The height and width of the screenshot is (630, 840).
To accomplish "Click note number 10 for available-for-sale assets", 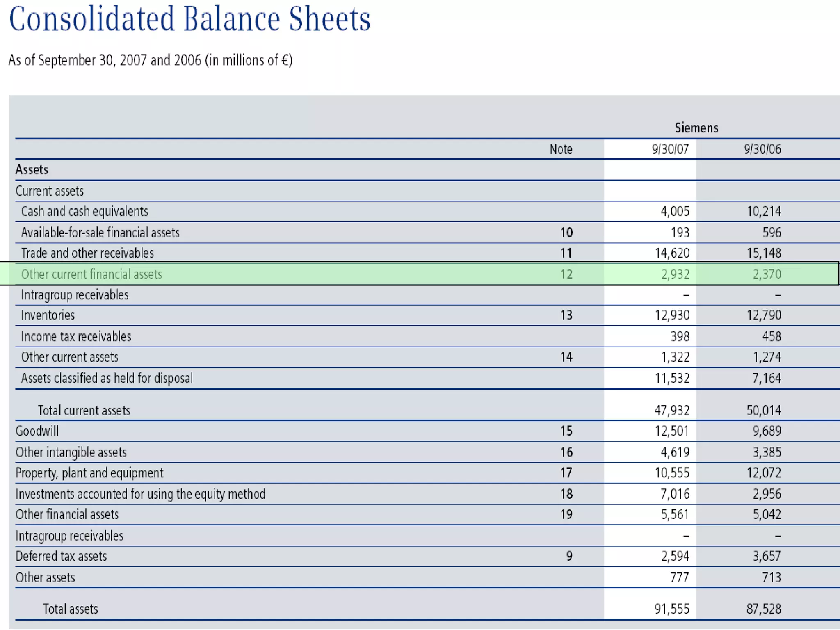I will point(566,233).
